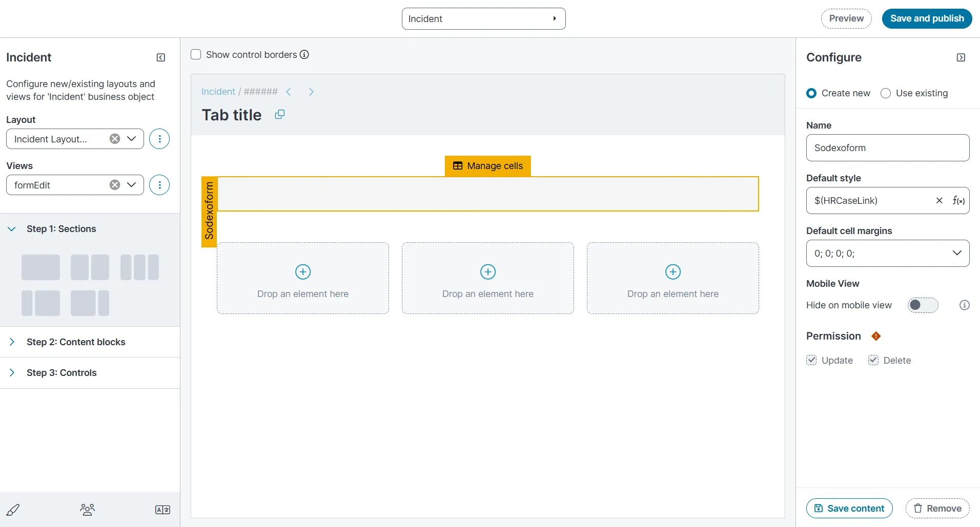Open the Default style function editor

coord(958,200)
